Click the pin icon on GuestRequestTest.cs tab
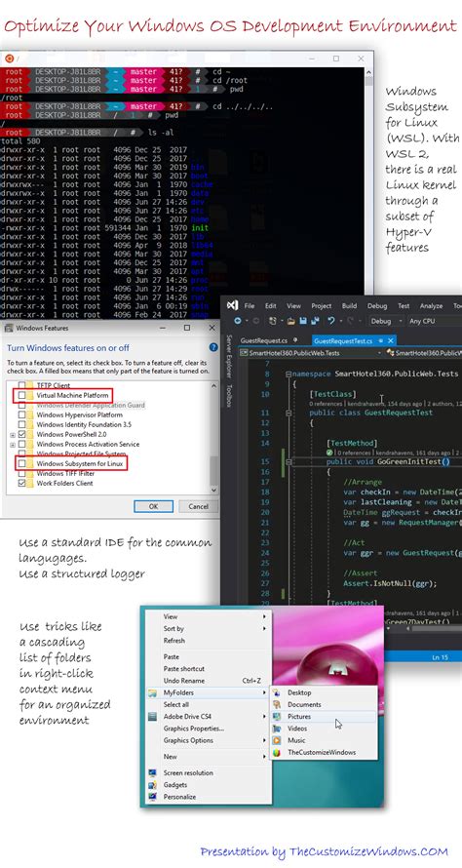462x868 pixels. 381,340
